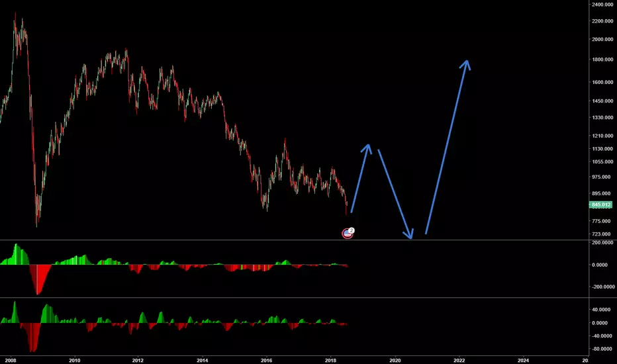
Task: Click the -40.0000 indicator scale label
Action: pos(602,336)
